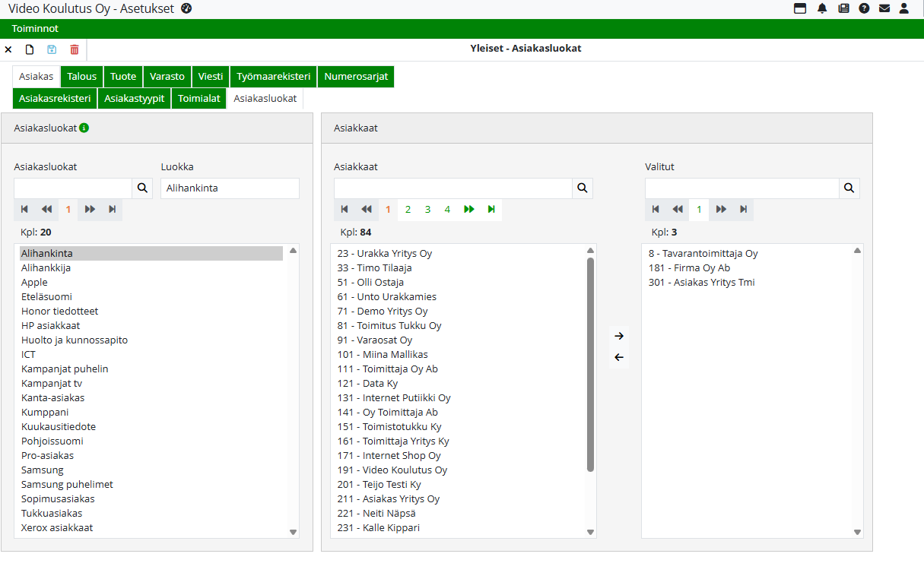Open user profile icon
Image resolution: width=924 pixels, height=579 pixels.
pyautogui.click(x=903, y=8)
